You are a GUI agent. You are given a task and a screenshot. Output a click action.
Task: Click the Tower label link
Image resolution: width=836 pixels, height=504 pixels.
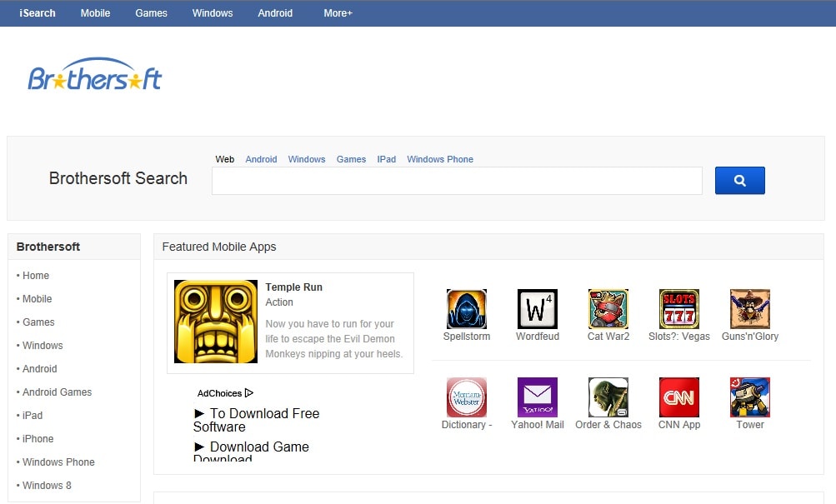750,425
